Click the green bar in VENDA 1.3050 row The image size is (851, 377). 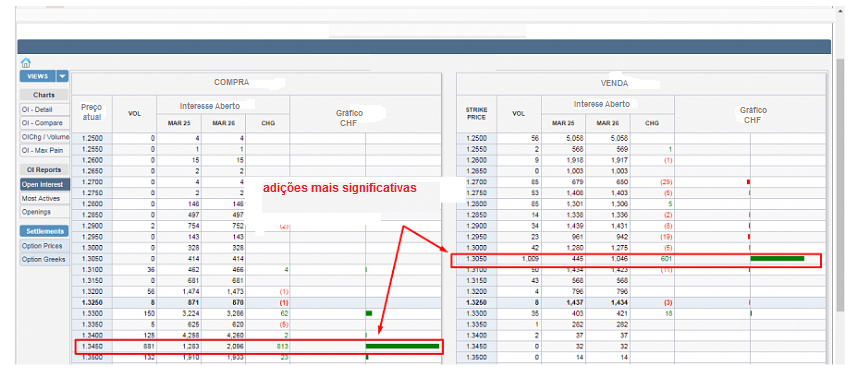point(777,258)
